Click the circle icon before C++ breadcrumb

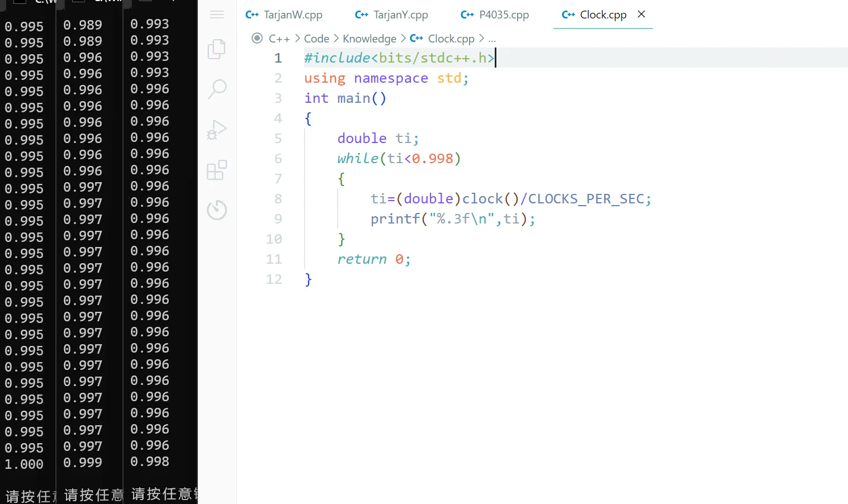(x=257, y=39)
